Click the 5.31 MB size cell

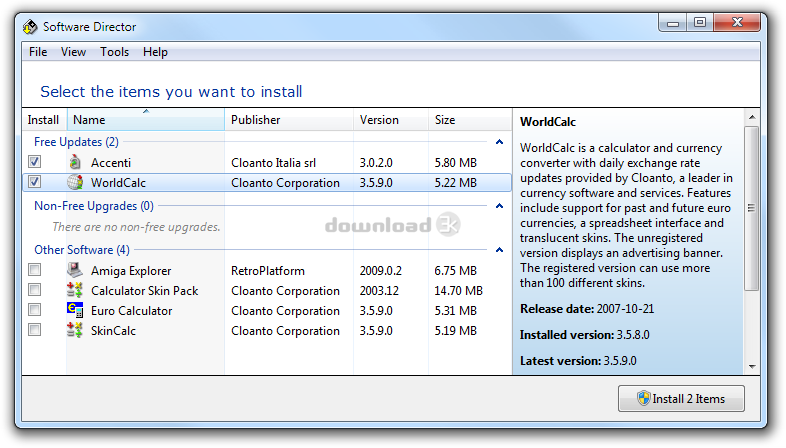[x=456, y=311]
